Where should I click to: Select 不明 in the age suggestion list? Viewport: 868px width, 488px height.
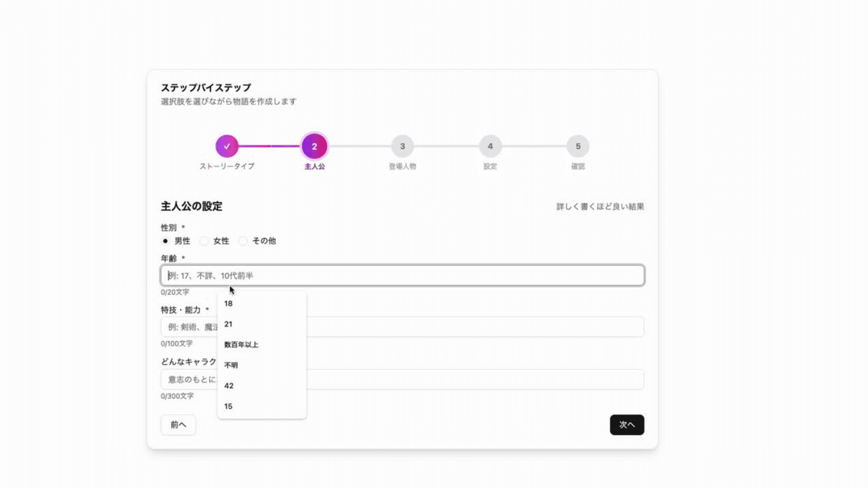(x=231, y=365)
